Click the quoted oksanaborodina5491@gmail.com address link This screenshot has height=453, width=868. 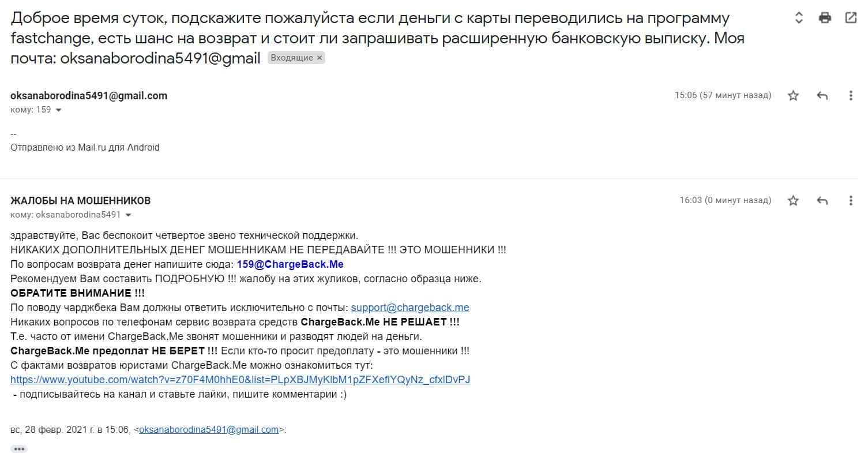coord(209,429)
